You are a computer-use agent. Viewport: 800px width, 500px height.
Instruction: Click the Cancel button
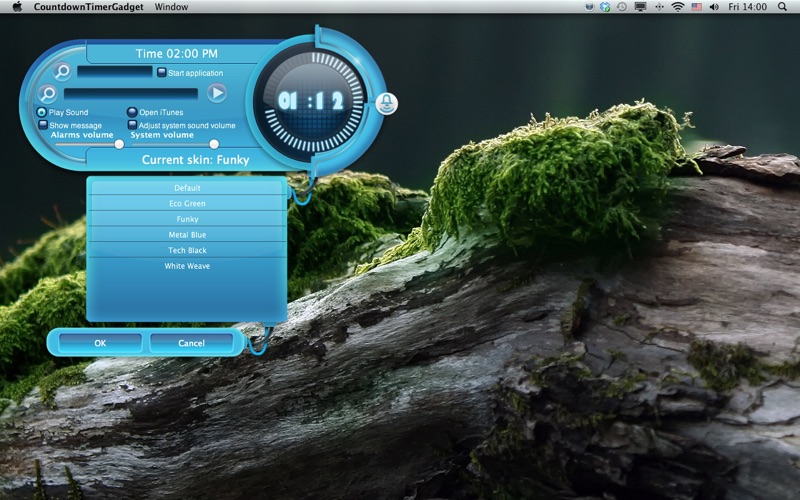tap(191, 343)
